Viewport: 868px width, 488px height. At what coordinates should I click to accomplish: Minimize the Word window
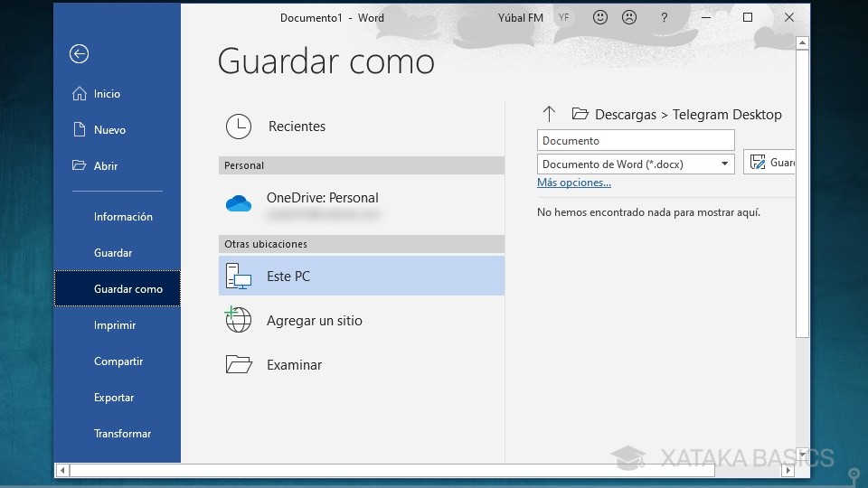pos(706,18)
